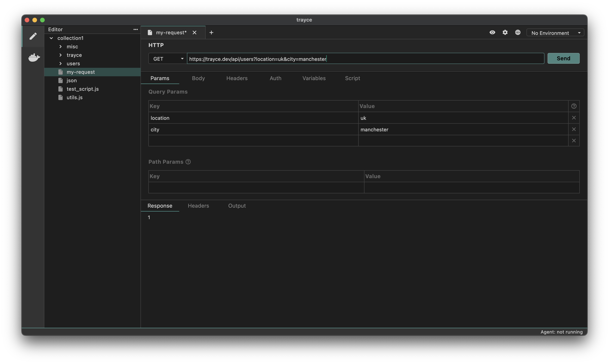Click the file icon beside my-request in tree

pos(60,72)
